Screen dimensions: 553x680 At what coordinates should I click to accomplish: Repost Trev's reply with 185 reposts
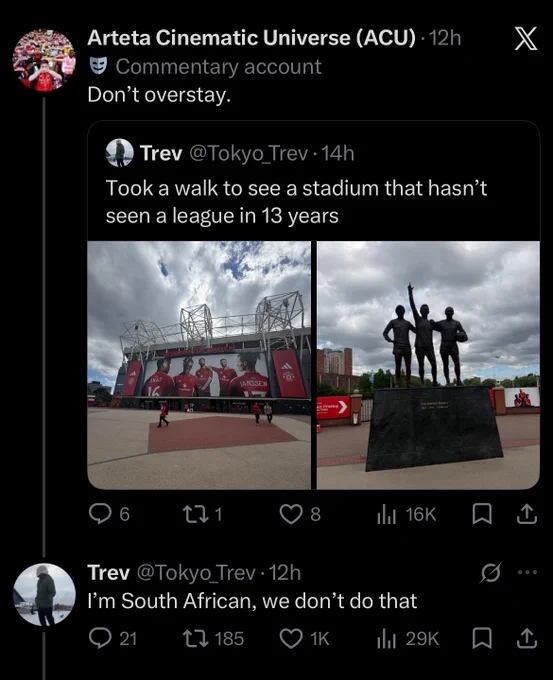(x=213, y=639)
